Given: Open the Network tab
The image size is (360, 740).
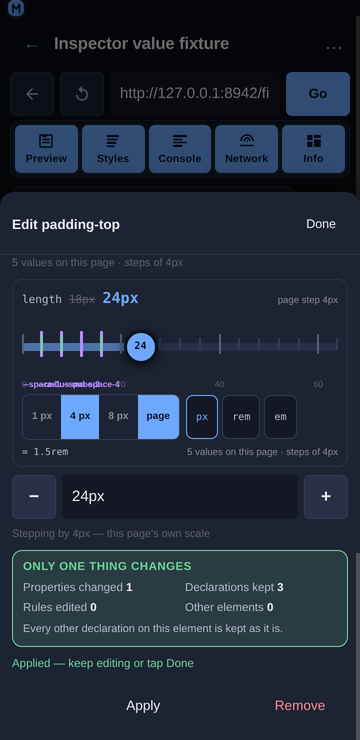Looking at the screenshot, I should (x=246, y=149).
